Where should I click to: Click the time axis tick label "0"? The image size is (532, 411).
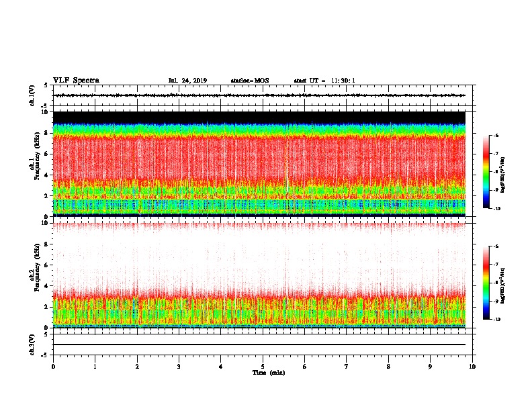tap(53, 367)
